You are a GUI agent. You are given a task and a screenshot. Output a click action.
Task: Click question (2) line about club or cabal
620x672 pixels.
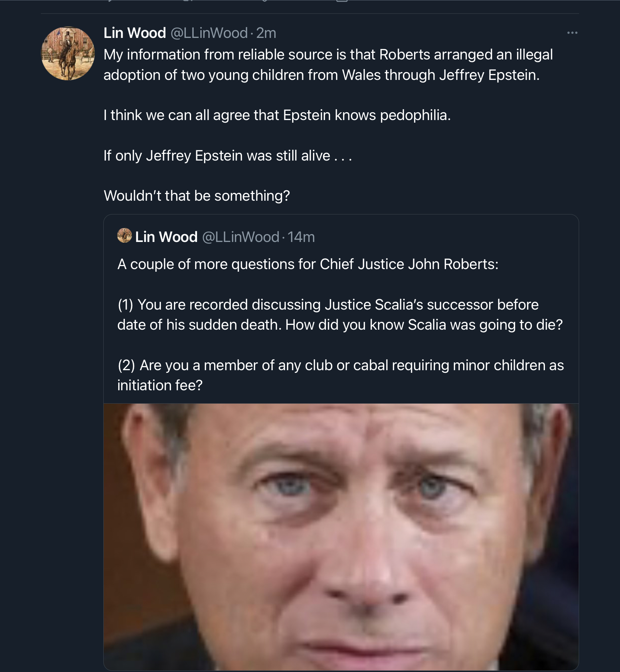(x=340, y=365)
